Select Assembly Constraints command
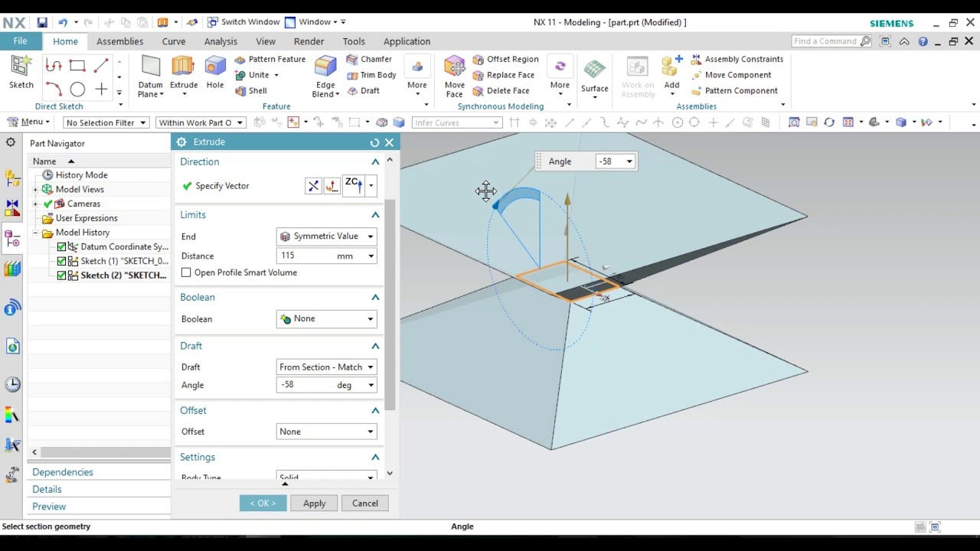980x551 pixels. (737, 59)
